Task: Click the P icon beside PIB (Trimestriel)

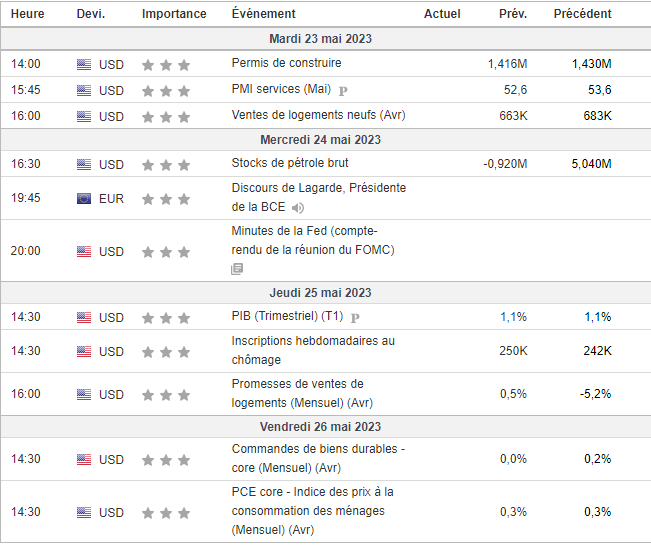Action: click(355, 317)
